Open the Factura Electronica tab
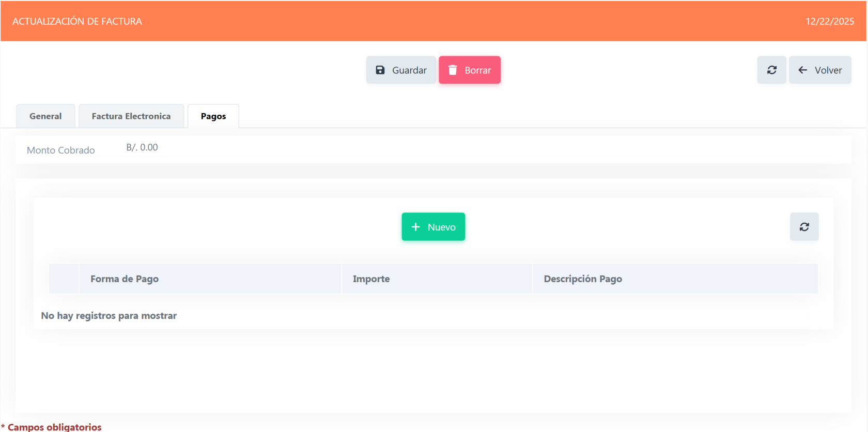 pos(131,116)
